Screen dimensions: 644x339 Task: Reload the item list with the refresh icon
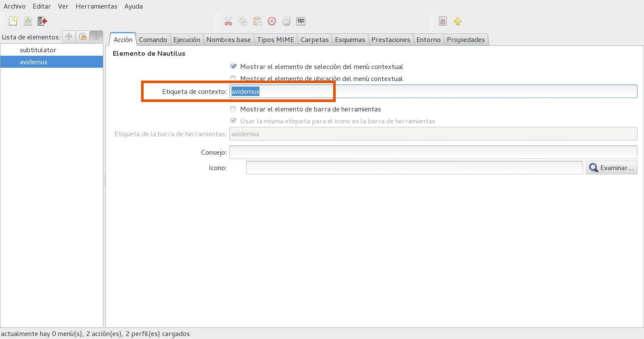pyautogui.click(x=286, y=21)
